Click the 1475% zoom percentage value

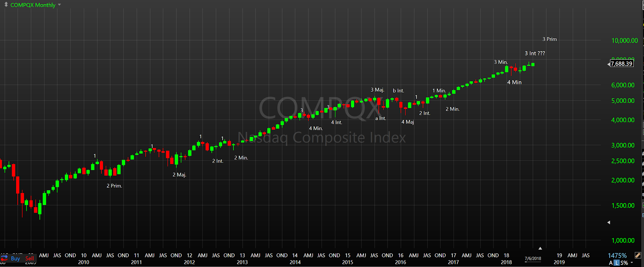pyautogui.click(x=617, y=255)
